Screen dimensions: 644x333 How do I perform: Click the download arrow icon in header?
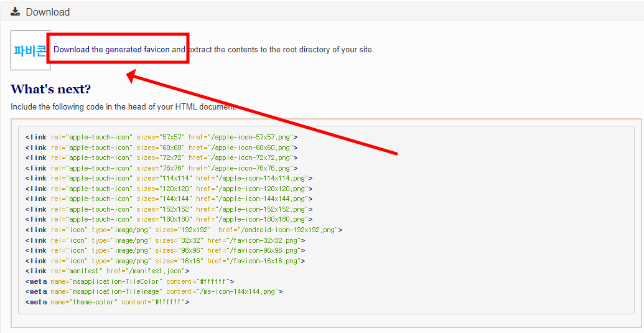coord(16,11)
